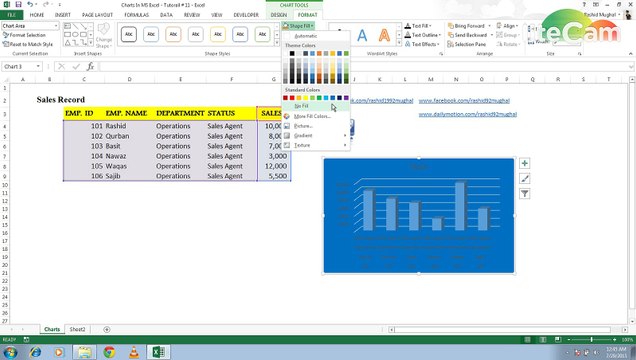The height and width of the screenshot is (360, 636).
Task: Expand the shape styles gallery More arrow
Action: (x=277, y=43)
